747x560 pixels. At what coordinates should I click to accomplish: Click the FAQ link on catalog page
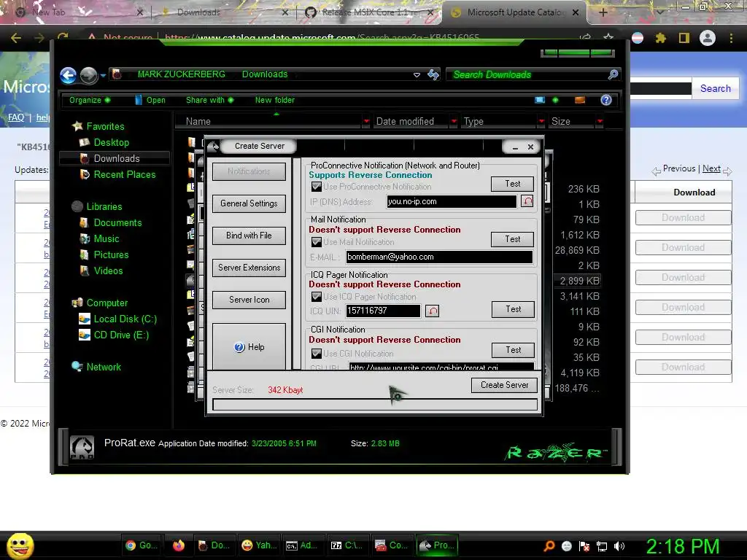click(x=16, y=117)
